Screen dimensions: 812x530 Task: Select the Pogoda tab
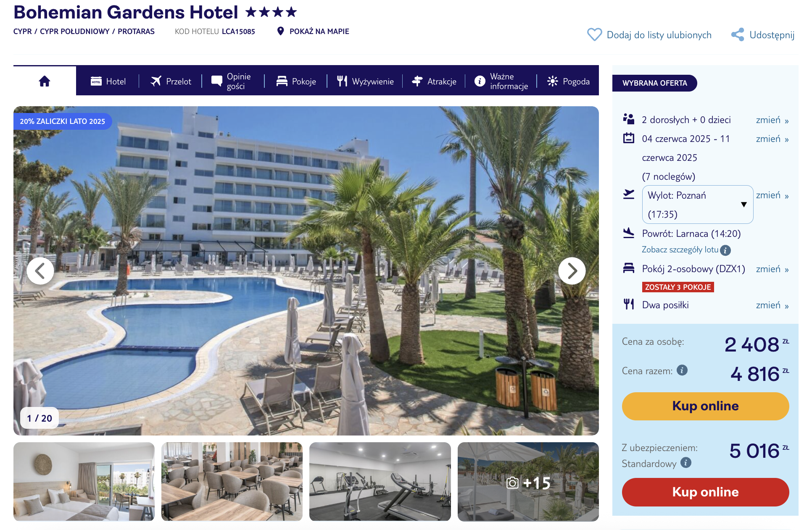coord(569,81)
